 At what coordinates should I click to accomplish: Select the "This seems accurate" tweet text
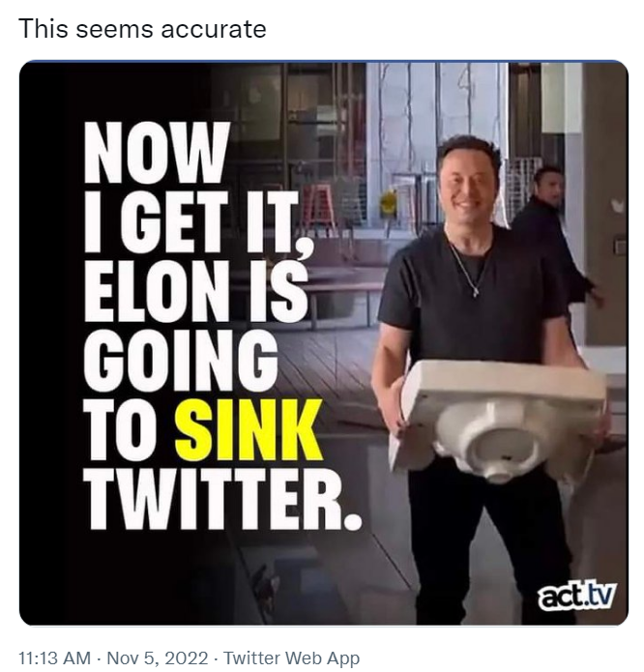pos(142,29)
